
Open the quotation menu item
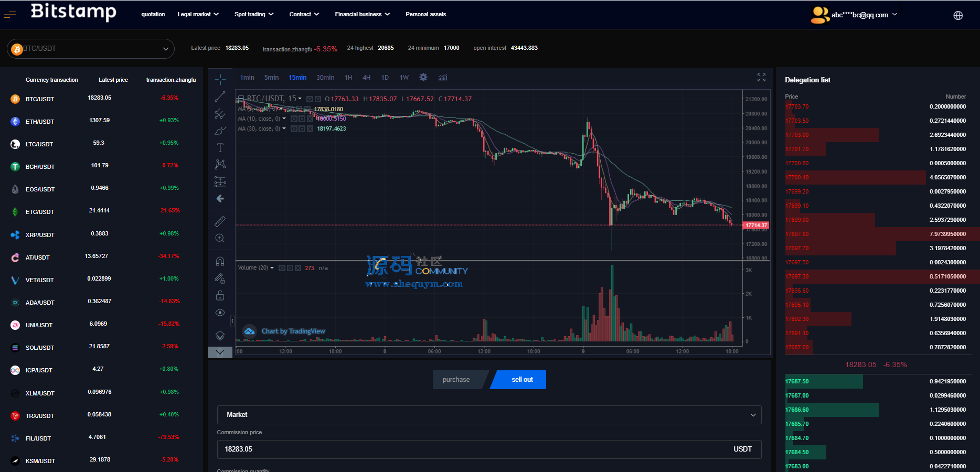point(153,15)
